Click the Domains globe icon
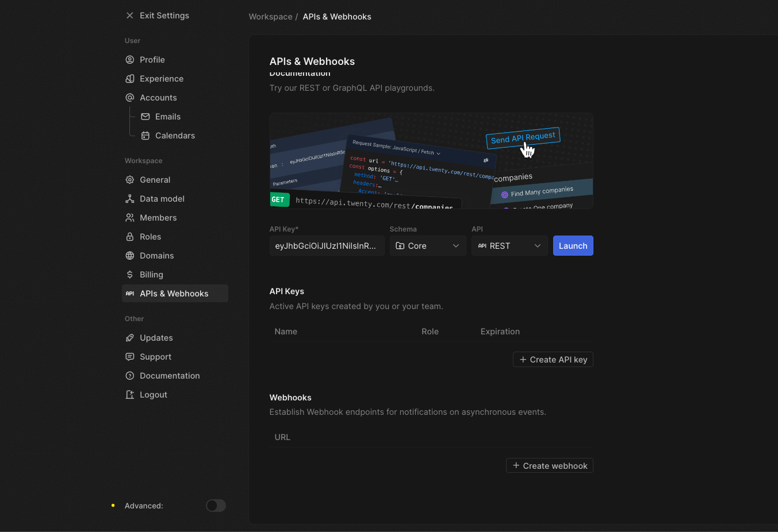778x532 pixels. point(129,255)
